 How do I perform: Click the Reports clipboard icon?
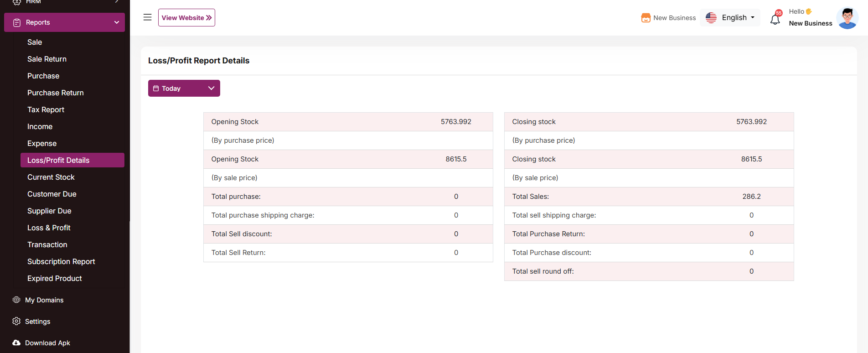(17, 23)
